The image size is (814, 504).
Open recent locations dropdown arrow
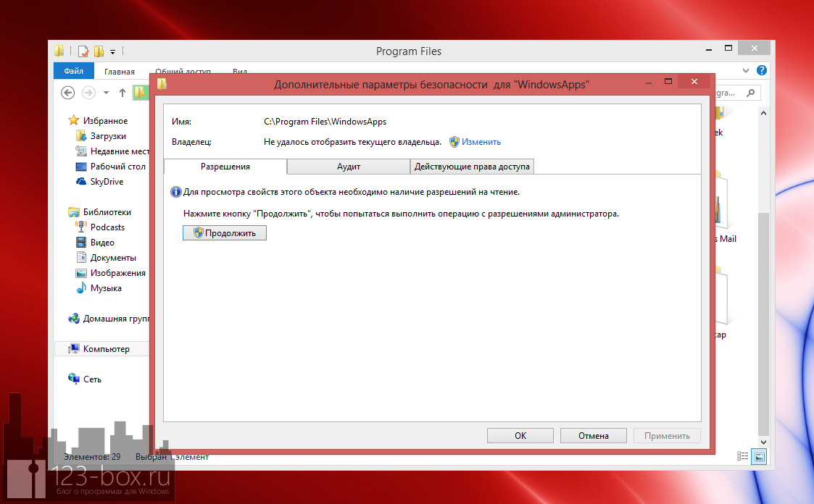106,93
